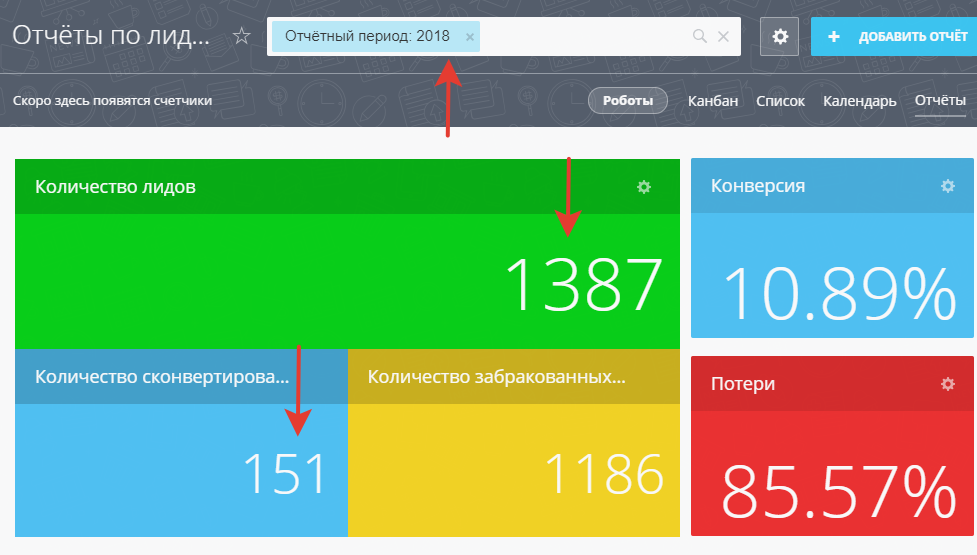Image resolution: width=977 pixels, height=555 pixels.
Task: Open settings gear of the Конверсия widget
Action: point(948,186)
